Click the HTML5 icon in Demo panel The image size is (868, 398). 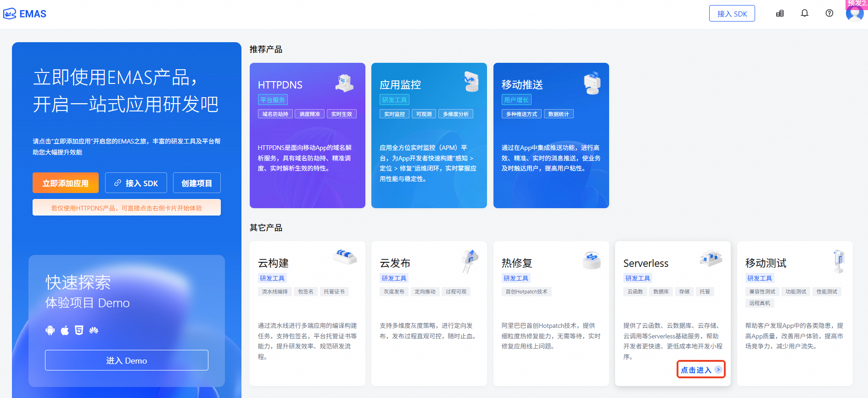pyautogui.click(x=79, y=330)
